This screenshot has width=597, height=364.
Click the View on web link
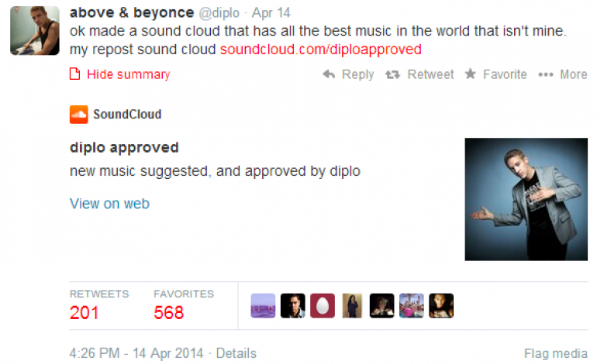[x=109, y=204]
